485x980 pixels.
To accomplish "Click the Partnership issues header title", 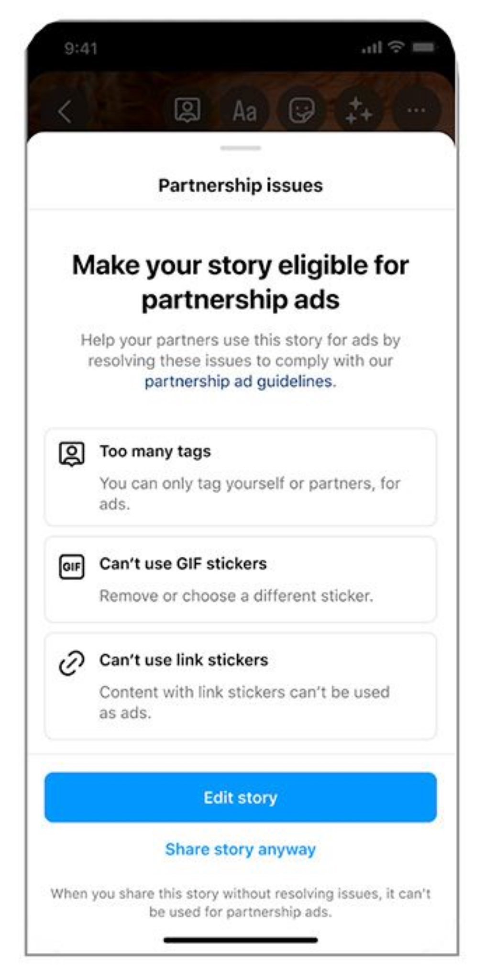I will coord(241,186).
